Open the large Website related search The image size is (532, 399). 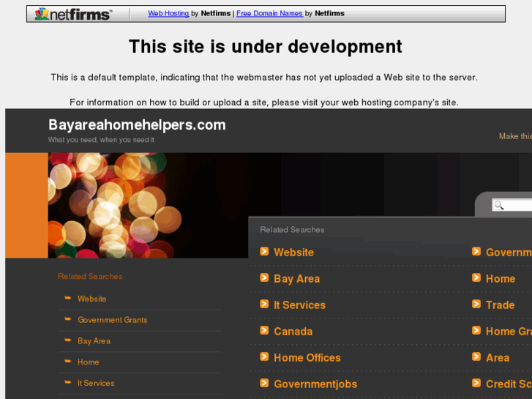294,253
